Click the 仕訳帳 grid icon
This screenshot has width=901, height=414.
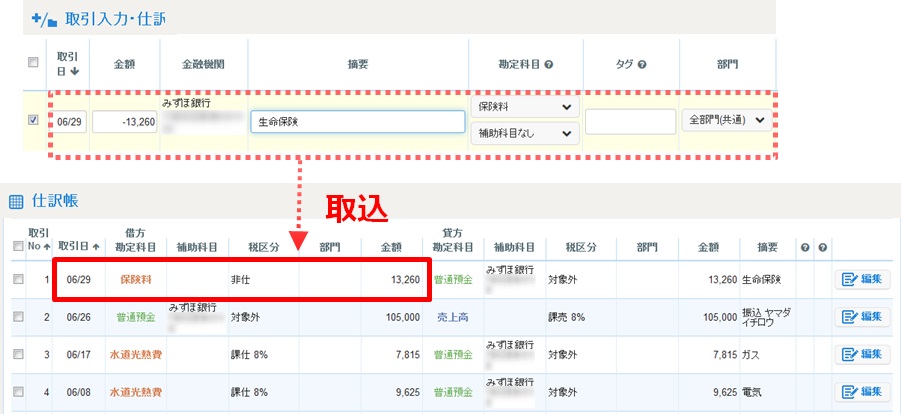[x=15, y=201]
